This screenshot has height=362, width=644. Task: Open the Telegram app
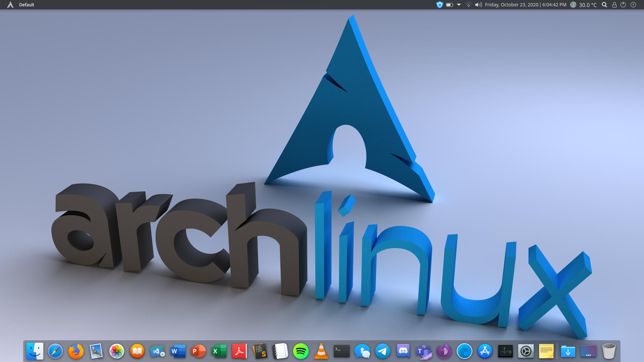[382, 351]
